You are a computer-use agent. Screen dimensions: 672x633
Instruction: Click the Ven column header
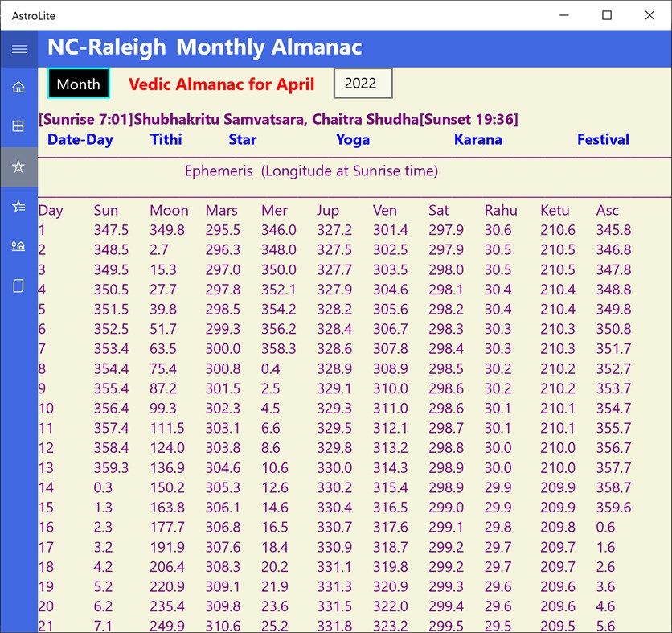384,210
